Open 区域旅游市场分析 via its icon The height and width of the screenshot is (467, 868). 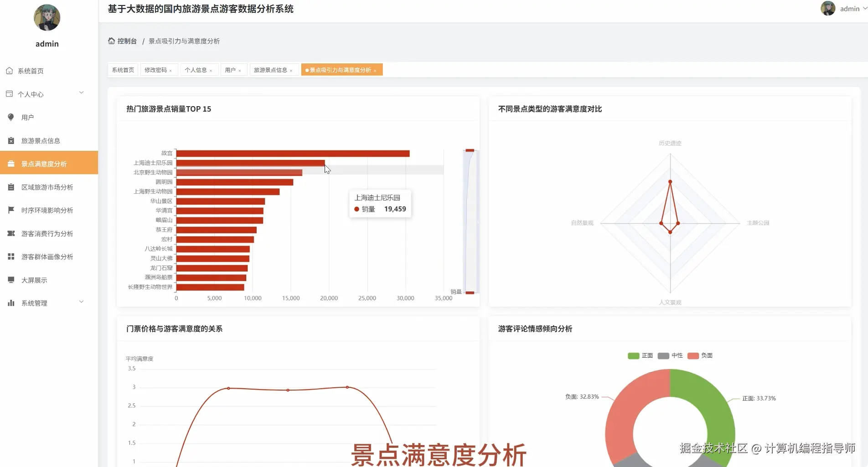(11, 187)
